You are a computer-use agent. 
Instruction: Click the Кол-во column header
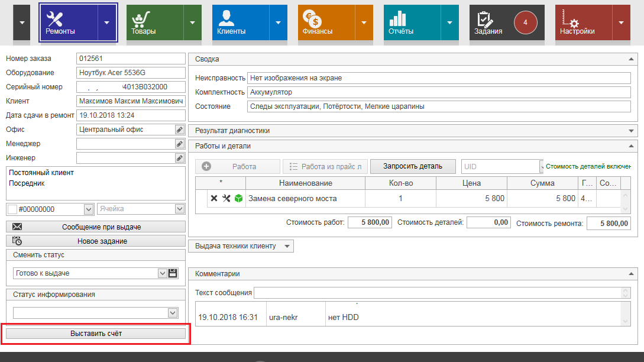[x=401, y=183]
